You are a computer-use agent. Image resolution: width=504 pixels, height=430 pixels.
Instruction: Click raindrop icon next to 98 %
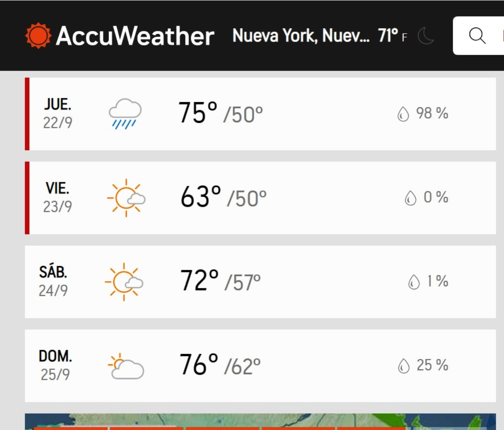403,114
